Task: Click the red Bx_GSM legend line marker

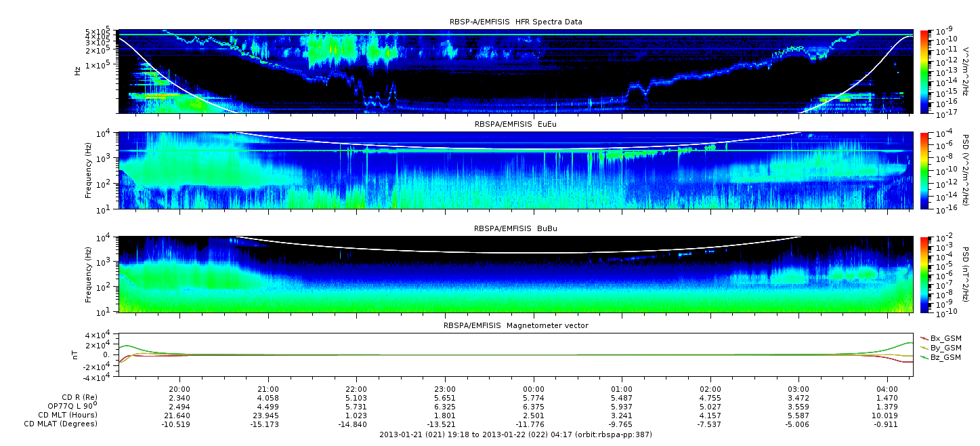Action: pos(924,338)
